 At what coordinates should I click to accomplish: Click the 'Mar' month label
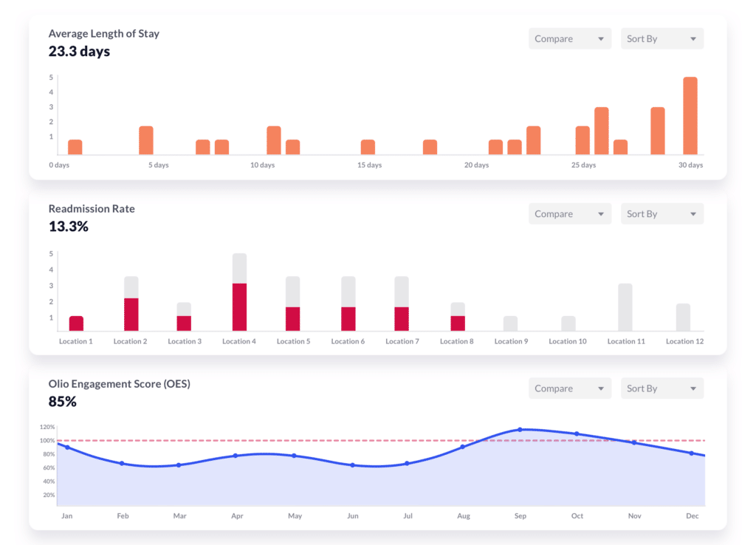tap(180, 516)
